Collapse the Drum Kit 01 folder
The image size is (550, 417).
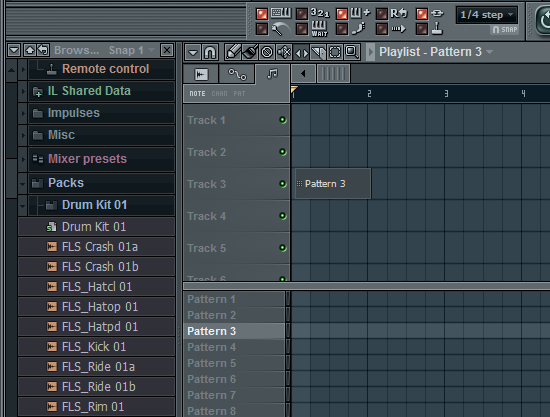(x=23, y=205)
